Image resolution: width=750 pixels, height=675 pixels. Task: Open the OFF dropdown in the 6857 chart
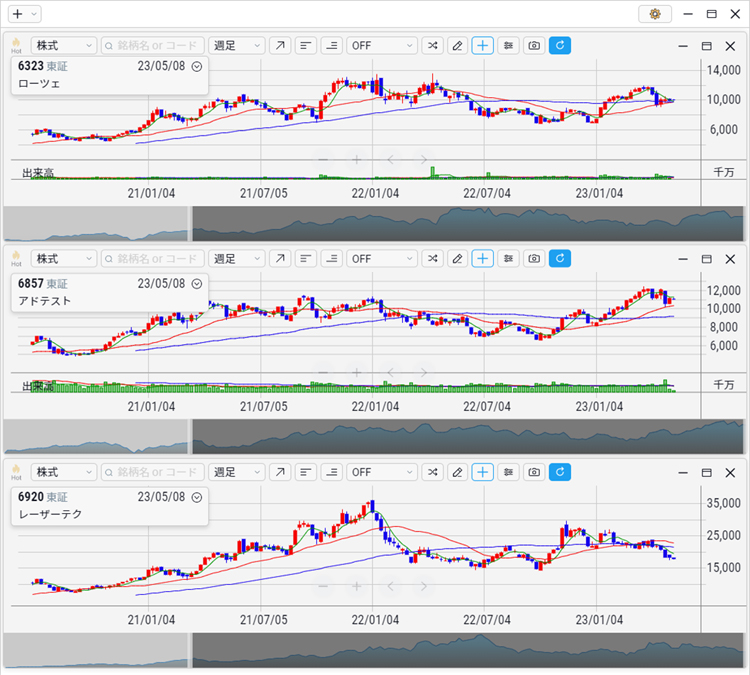[381, 259]
